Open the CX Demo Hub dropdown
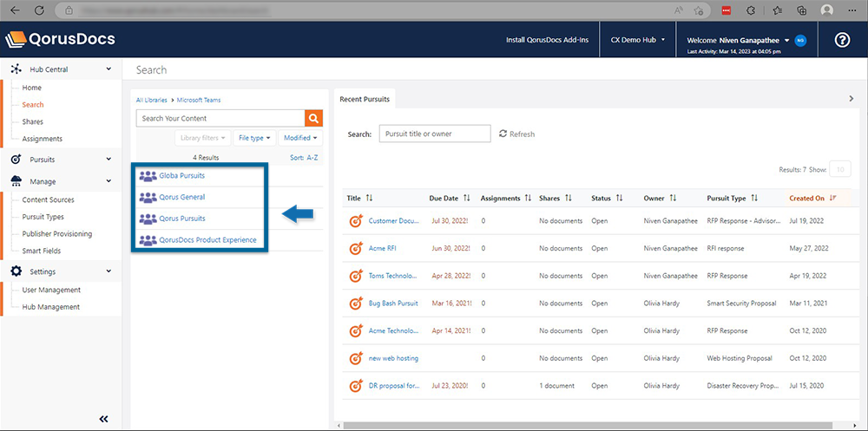This screenshot has height=431, width=868. 637,40
